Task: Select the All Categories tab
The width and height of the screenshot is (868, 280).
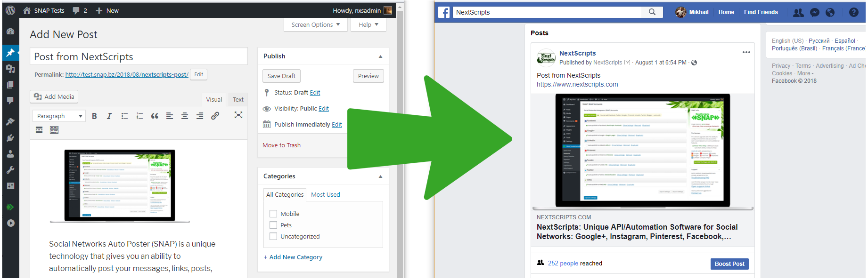Action: [285, 194]
